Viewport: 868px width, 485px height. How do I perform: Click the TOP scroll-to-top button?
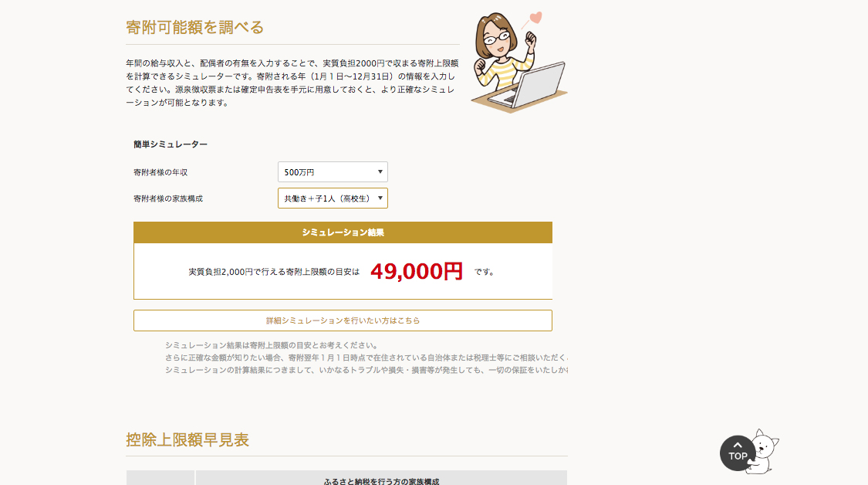(738, 453)
